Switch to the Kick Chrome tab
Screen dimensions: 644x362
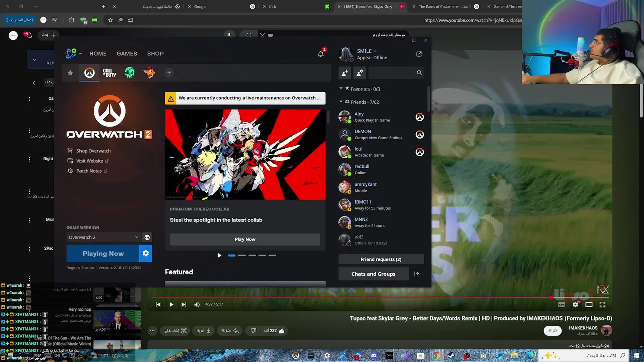[297, 7]
